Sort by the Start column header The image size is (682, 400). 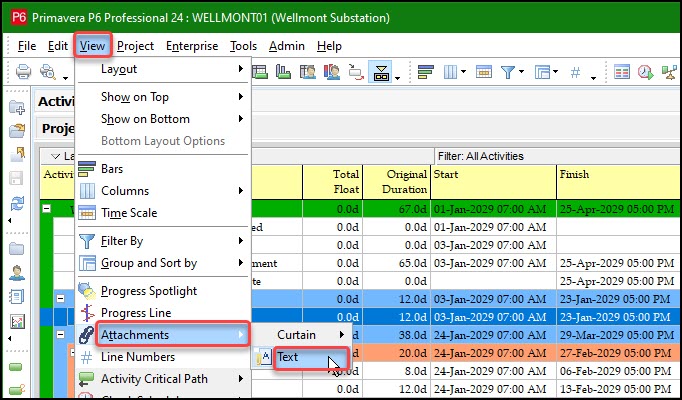click(x=493, y=182)
